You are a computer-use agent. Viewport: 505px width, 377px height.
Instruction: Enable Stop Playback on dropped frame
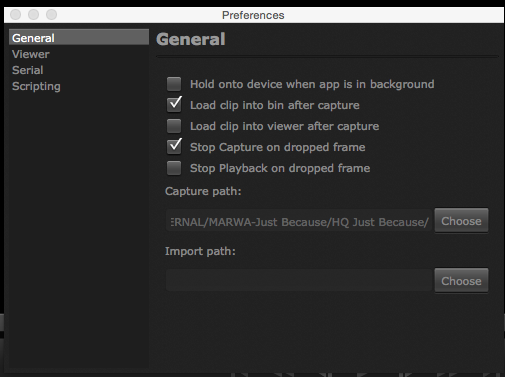pos(174,168)
